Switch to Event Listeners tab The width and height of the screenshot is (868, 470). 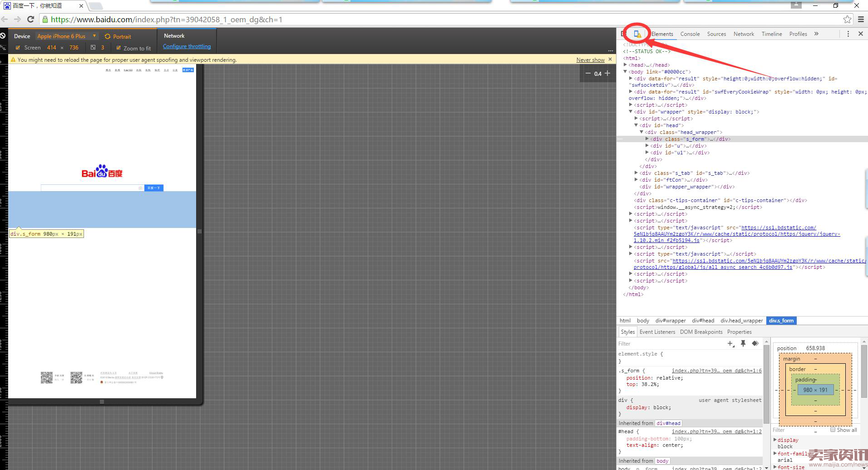[x=657, y=332]
